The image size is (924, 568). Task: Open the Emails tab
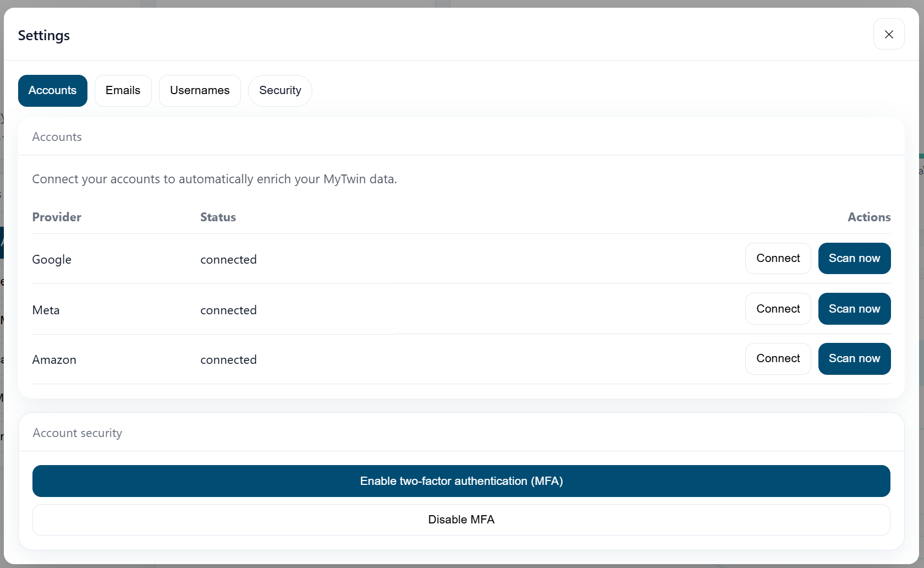[123, 91]
